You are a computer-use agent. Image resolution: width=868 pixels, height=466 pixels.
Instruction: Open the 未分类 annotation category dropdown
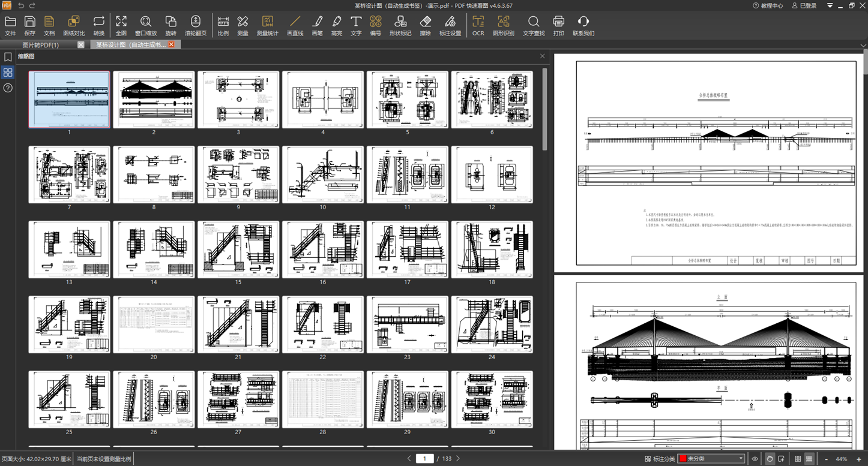741,459
